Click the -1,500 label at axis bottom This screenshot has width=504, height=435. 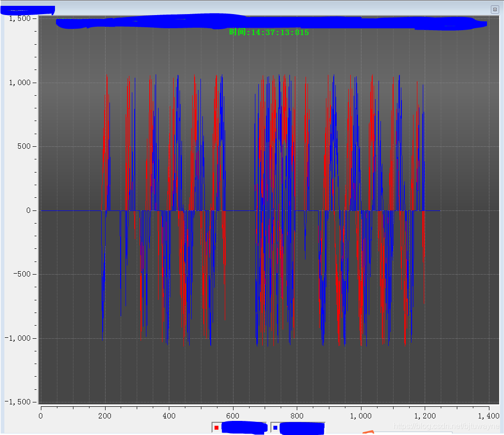pos(18,402)
